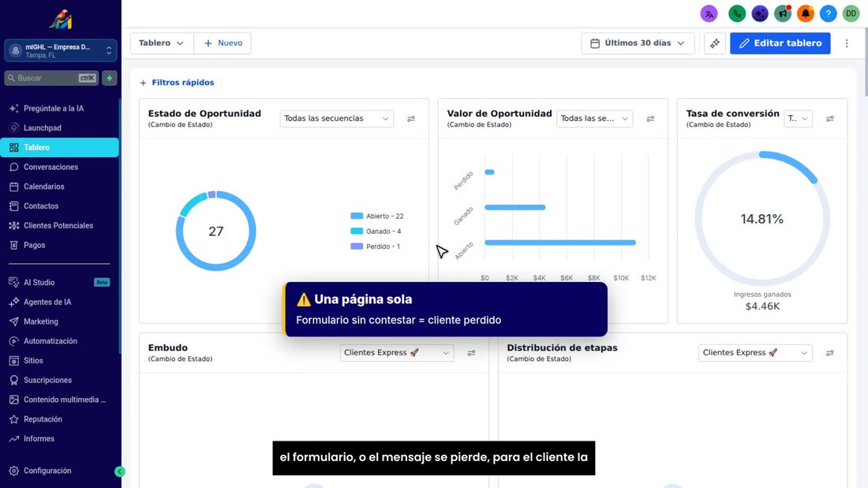
Task: Collapse the sidebar with green arrow button
Action: pyautogui.click(x=120, y=471)
